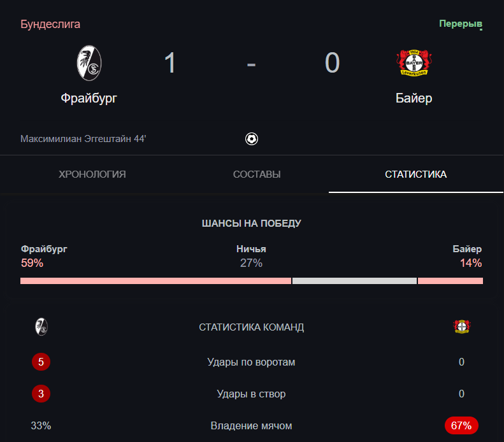The width and height of the screenshot is (504, 442).
Task: Click the red 67% possession badge
Action: pyautogui.click(x=461, y=425)
